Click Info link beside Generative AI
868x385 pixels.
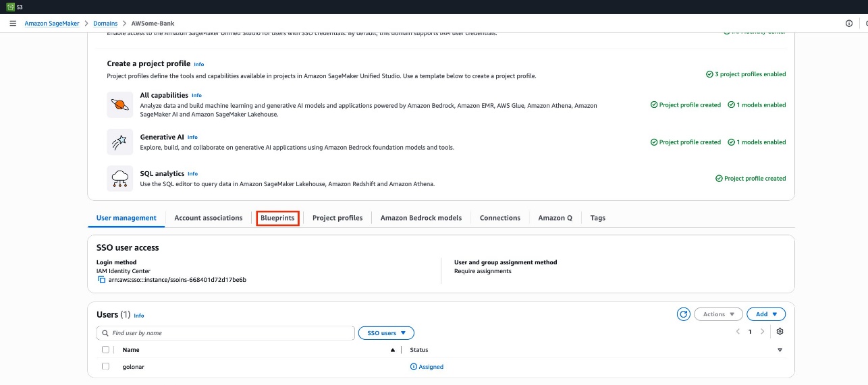tap(192, 138)
